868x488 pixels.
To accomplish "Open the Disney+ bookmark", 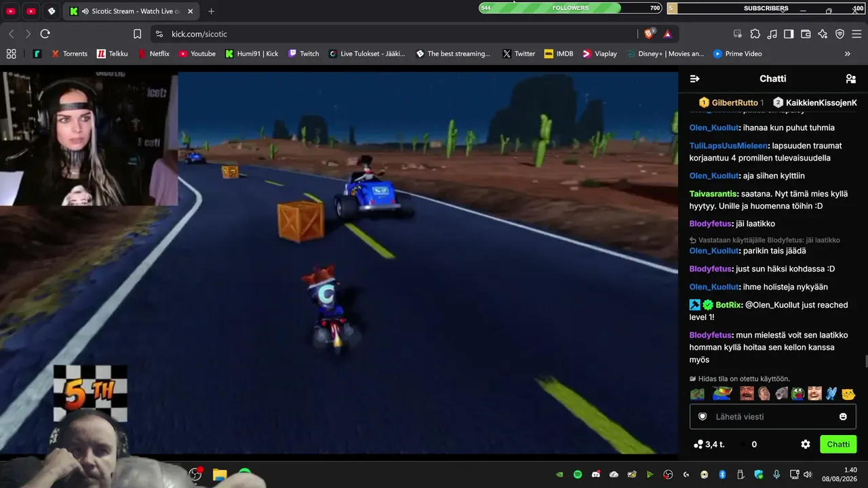I will 665,54.
